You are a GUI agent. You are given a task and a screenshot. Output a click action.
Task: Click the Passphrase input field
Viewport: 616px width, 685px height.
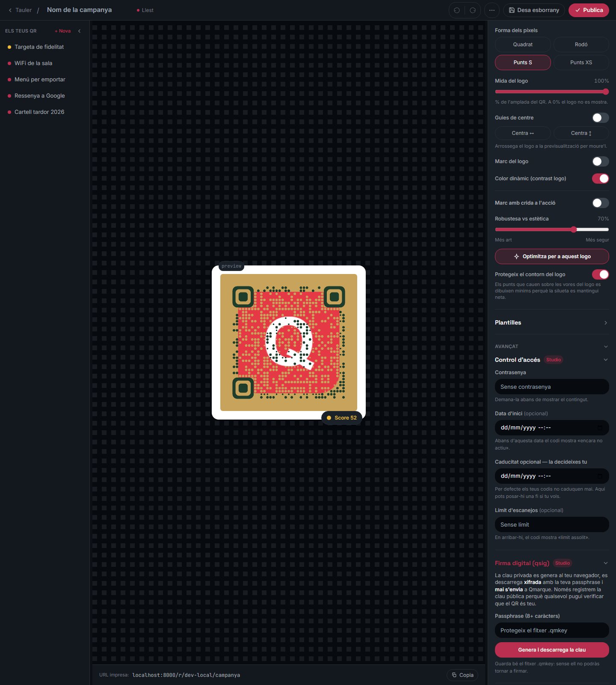(552, 630)
